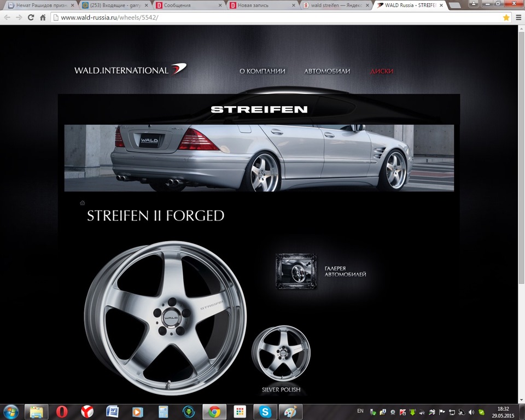Toggle the bookmark star for this page
The width and height of the screenshot is (525, 420).
tap(506, 17)
